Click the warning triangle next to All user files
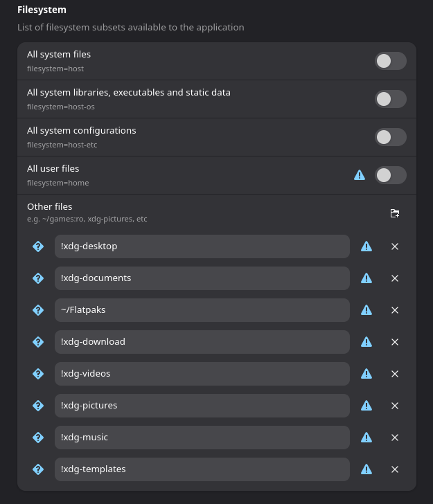433x504 pixels. [360, 175]
